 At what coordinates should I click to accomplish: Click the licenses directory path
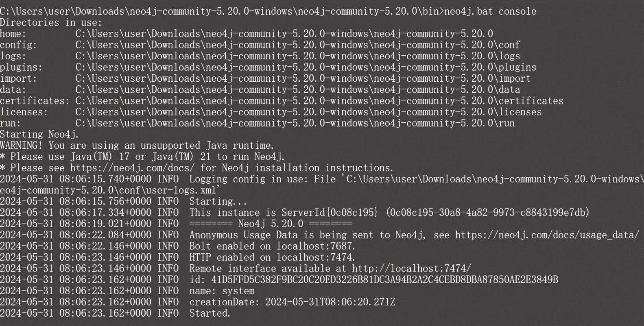pyautogui.click(x=308, y=112)
